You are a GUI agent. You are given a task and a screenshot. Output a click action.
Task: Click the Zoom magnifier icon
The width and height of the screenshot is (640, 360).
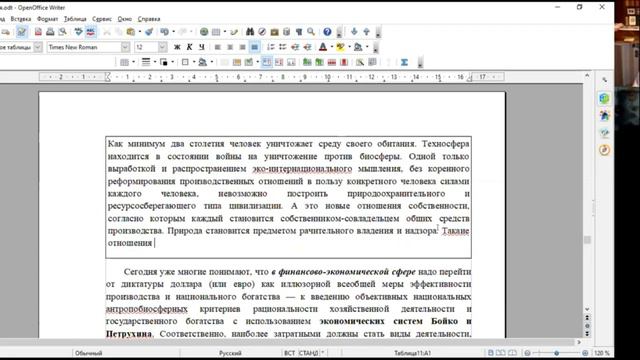311,32
